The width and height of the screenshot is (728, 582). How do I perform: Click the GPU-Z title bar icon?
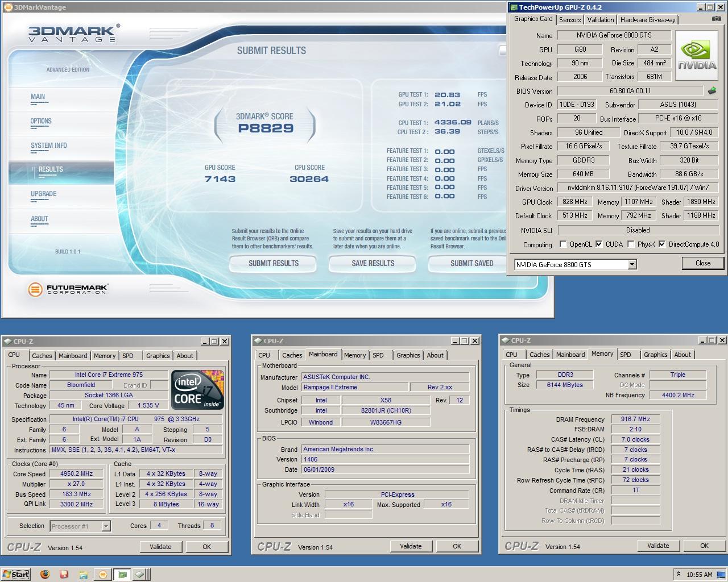tap(513, 7)
